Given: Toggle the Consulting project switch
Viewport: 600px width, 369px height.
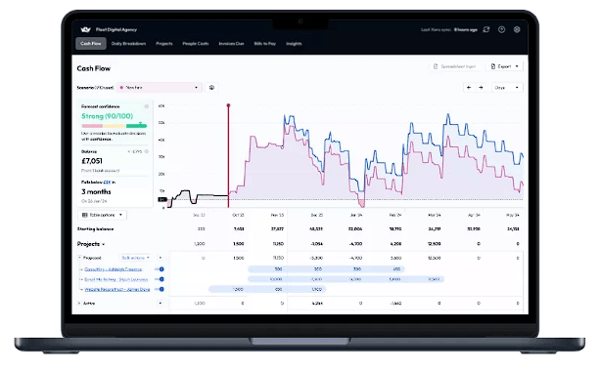Looking at the screenshot, I should (x=160, y=269).
